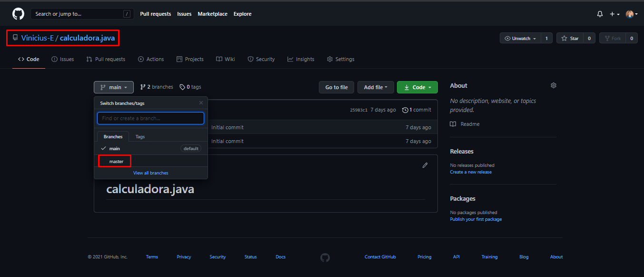Expand the Unwatch dropdown
The image size is (644, 277).
coord(520,38)
